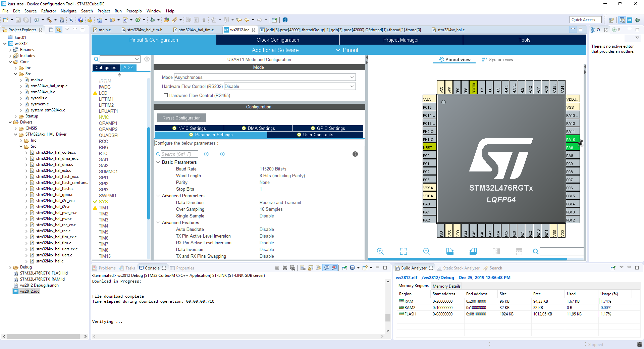This screenshot has height=349, width=644.
Task: Collapse the Advanced Parameters section
Action: coord(158,196)
